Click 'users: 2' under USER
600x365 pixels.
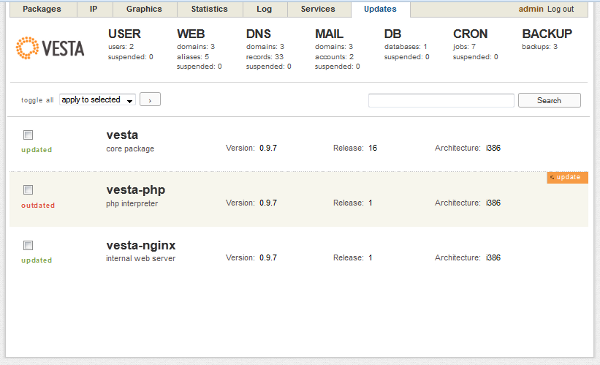[121, 47]
